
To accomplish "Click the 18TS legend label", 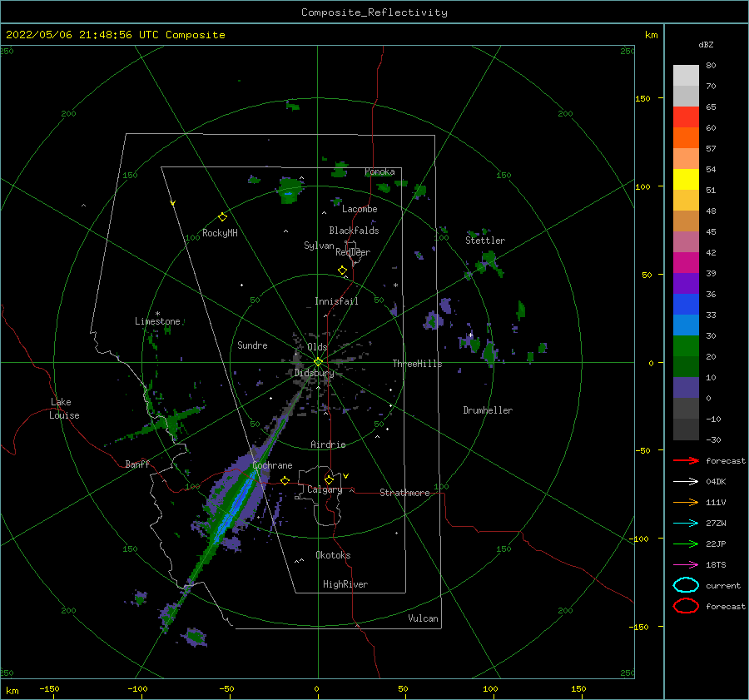I will coord(716,565).
